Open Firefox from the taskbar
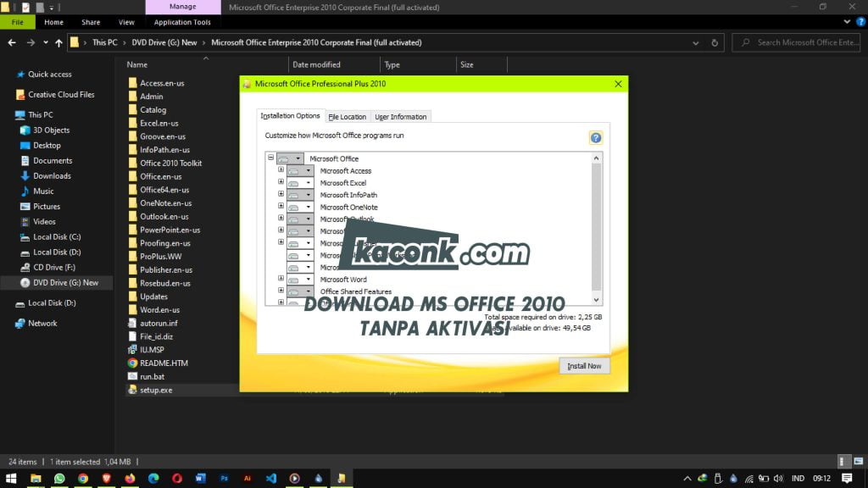The width and height of the screenshot is (868, 488). [130, 478]
